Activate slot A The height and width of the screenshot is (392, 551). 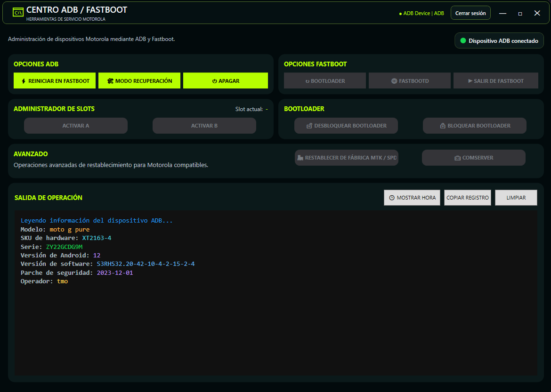[x=75, y=126]
